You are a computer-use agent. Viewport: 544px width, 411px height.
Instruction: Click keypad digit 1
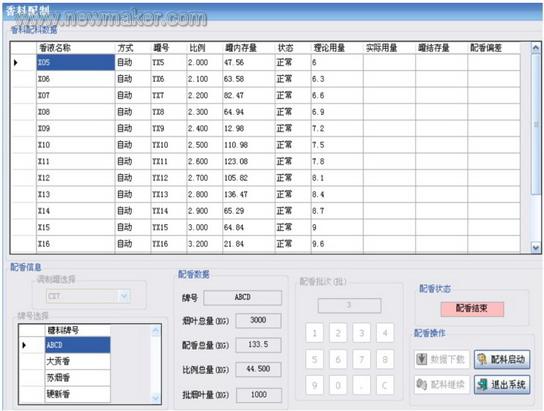(315, 333)
